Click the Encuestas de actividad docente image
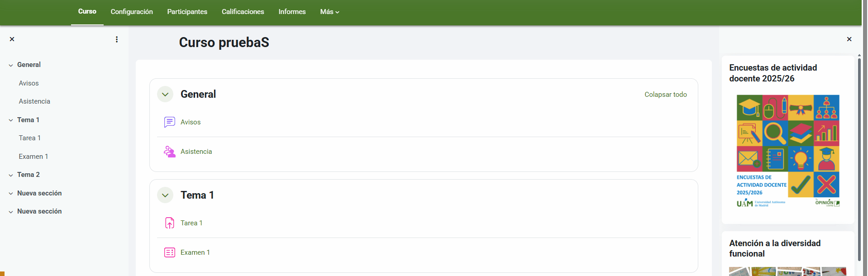The width and height of the screenshot is (868, 276). [x=787, y=151]
